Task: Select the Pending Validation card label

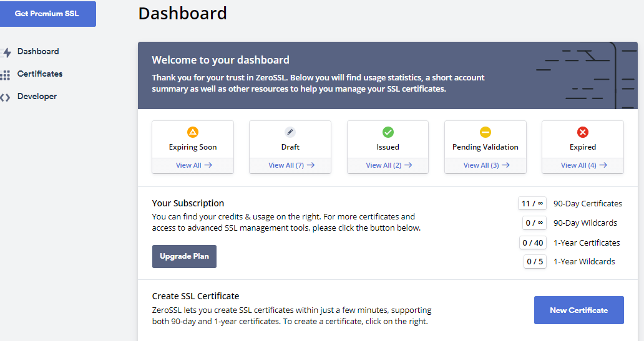Action: point(485,147)
